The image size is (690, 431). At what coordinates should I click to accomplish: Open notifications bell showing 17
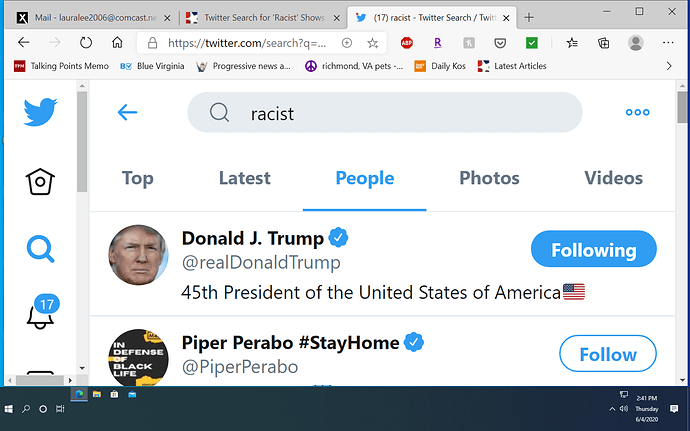pos(42,312)
